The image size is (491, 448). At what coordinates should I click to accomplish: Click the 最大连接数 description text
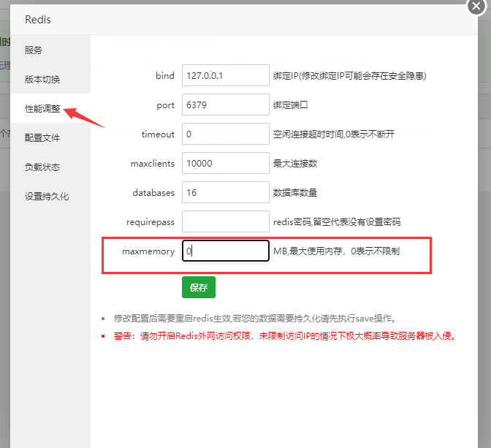[x=295, y=163]
